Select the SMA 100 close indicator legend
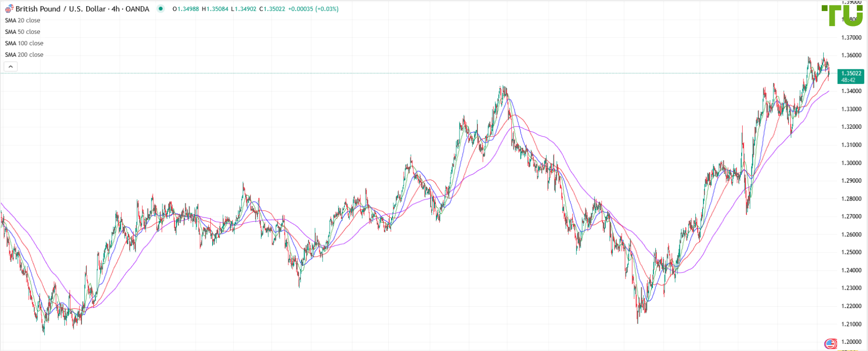This screenshot has width=868, height=351. pos(24,43)
